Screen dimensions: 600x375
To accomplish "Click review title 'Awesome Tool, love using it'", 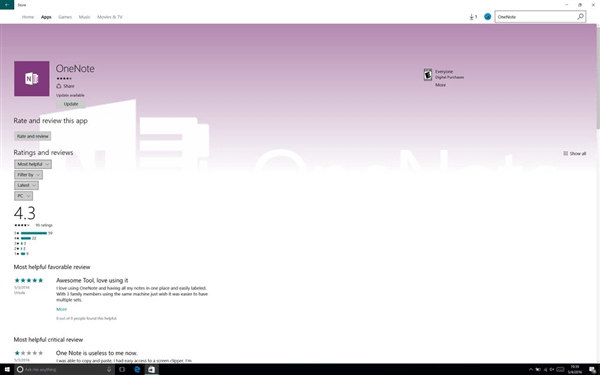I will point(92,280).
